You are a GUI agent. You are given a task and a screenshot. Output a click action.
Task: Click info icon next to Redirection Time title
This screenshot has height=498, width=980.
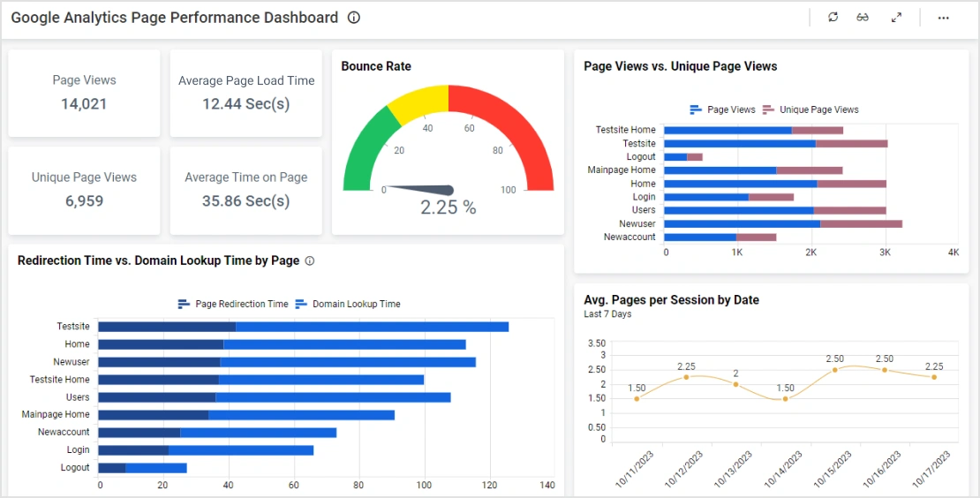(x=309, y=260)
